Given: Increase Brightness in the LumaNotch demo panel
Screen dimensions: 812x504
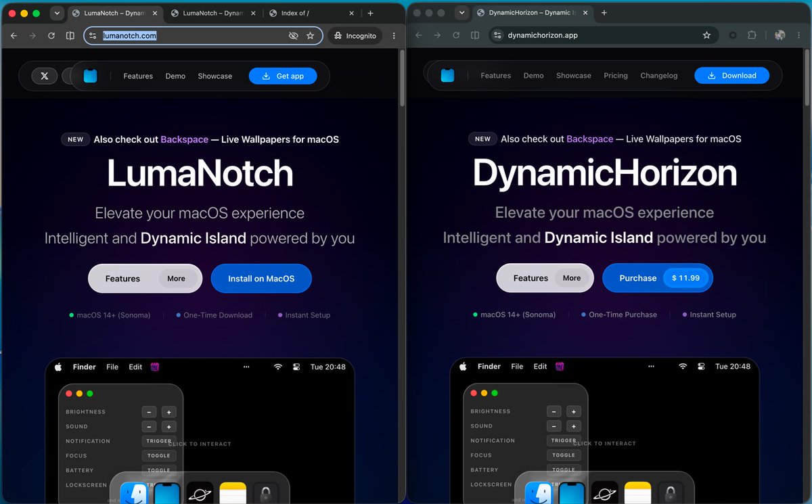Looking at the screenshot, I should (x=168, y=412).
